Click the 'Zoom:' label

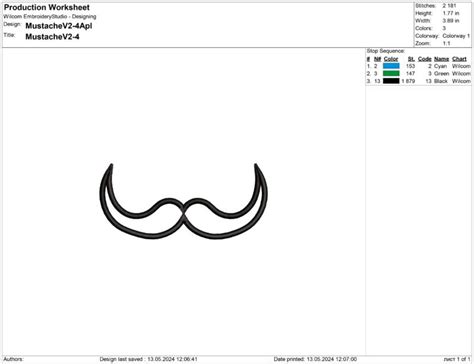click(423, 43)
